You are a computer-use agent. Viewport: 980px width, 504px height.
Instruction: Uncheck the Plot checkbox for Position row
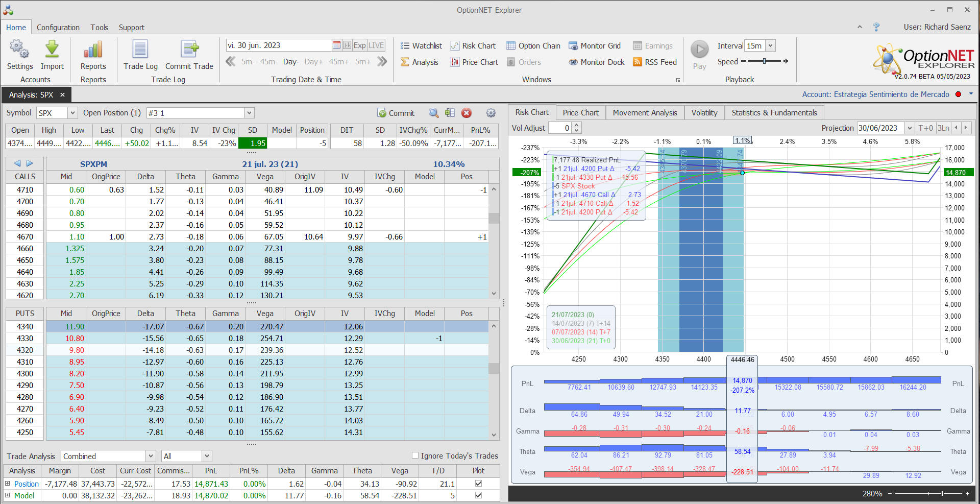[478, 483]
